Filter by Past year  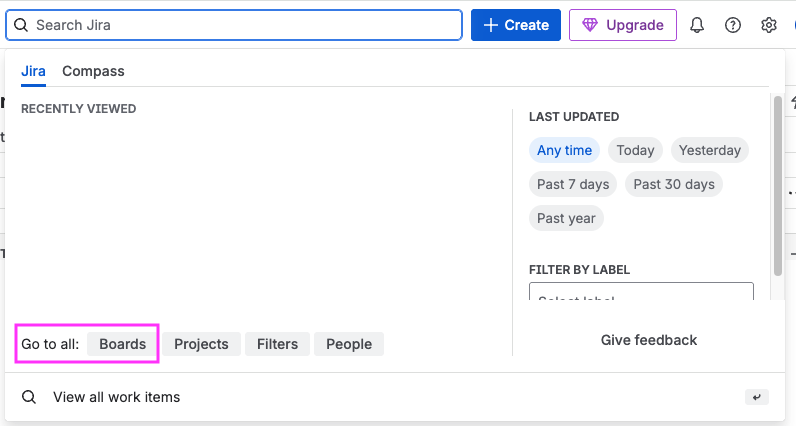coord(566,218)
